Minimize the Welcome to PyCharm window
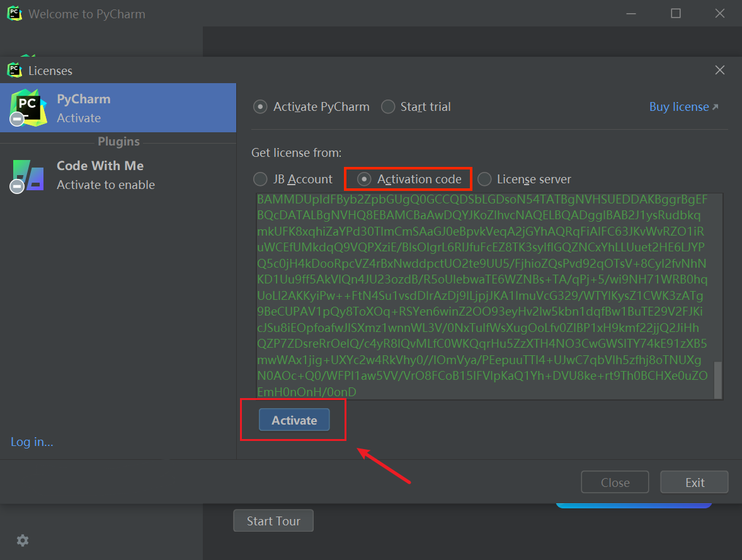Image resolution: width=742 pixels, height=560 pixels. point(631,13)
